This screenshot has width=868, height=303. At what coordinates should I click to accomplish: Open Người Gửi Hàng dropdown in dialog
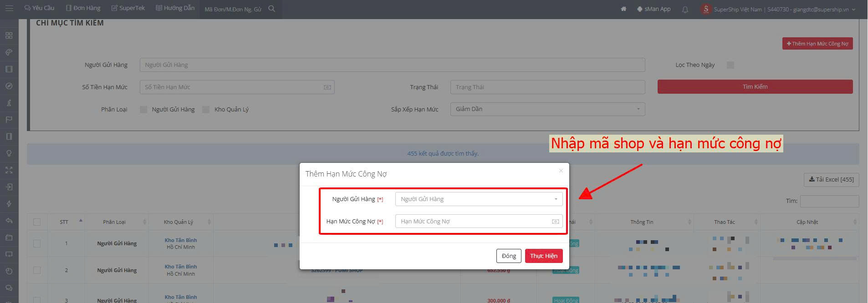479,199
